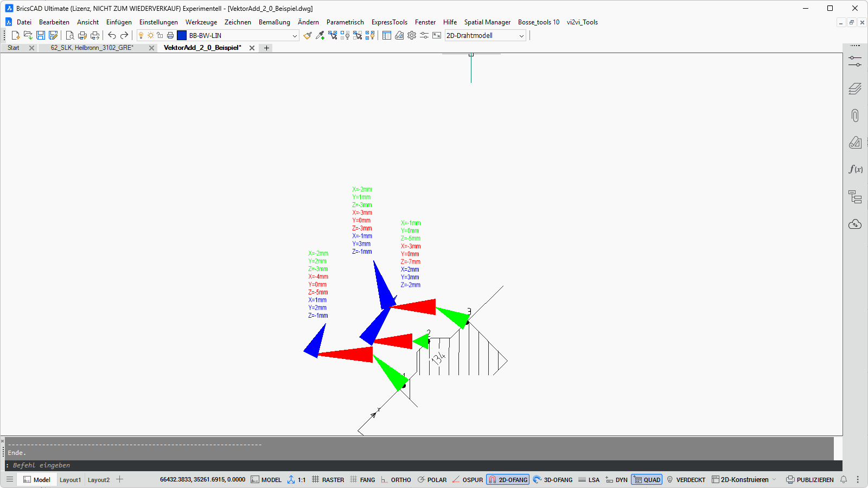This screenshot has width=868, height=488.
Task: Open the Bemaßung menu
Action: coord(274,22)
